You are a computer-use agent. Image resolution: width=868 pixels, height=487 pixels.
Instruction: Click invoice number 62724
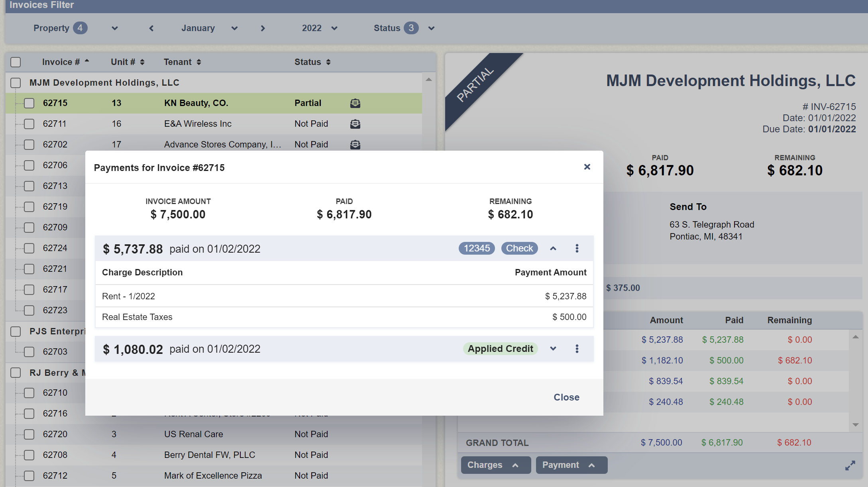(x=55, y=248)
